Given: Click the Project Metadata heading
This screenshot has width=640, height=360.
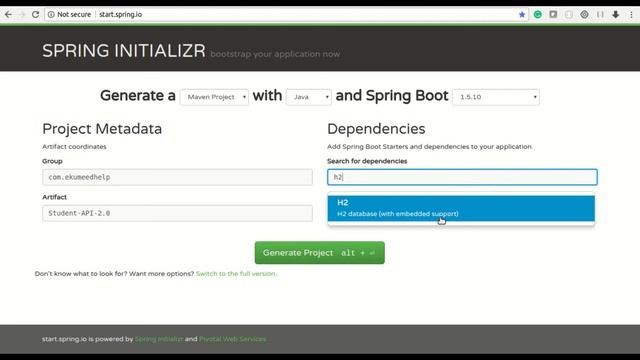Looking at the screenshot, I should click(102, 129).
